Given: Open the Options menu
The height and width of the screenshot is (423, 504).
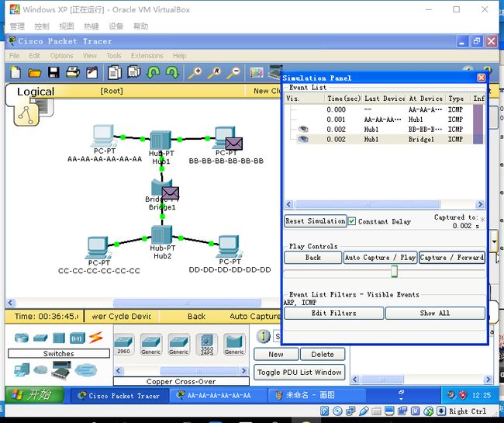Looking at the screenshot, I should click(x=61, y=56).
